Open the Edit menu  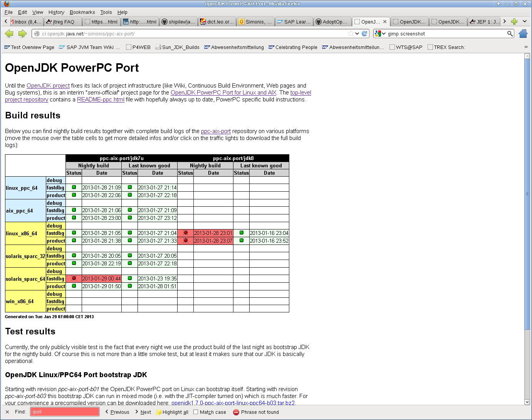23,12
